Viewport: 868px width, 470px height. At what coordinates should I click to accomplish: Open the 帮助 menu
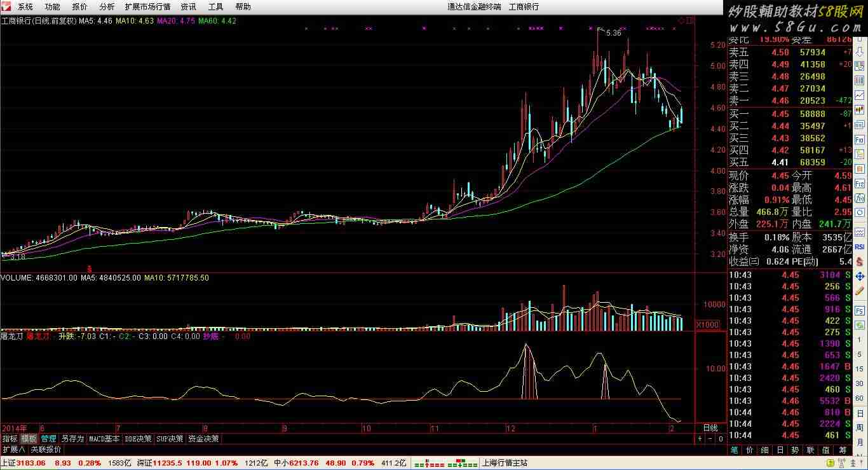243,6
